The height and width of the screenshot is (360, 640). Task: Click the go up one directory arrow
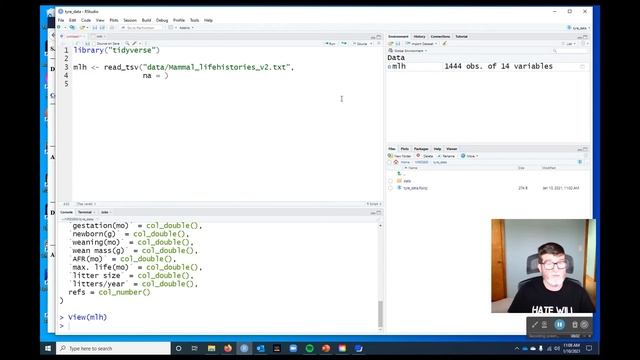click(x=399, y=173)
